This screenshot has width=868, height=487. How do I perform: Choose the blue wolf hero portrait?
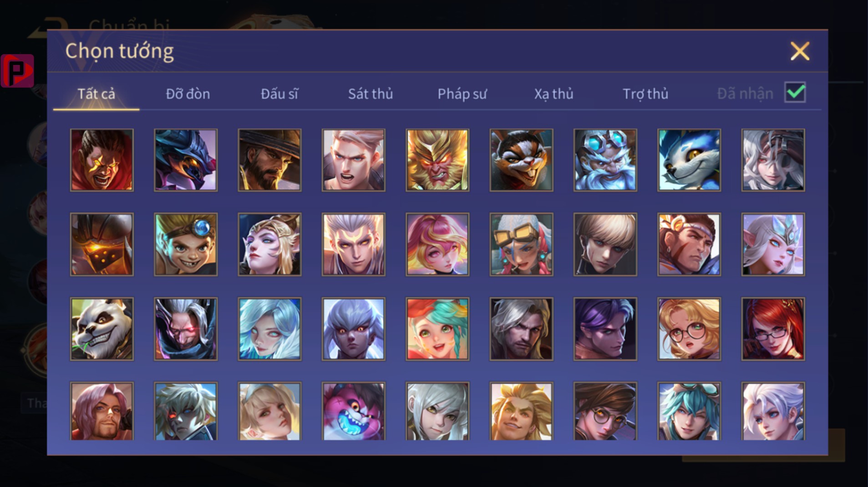pyautogui.click(x=689, y=160)
